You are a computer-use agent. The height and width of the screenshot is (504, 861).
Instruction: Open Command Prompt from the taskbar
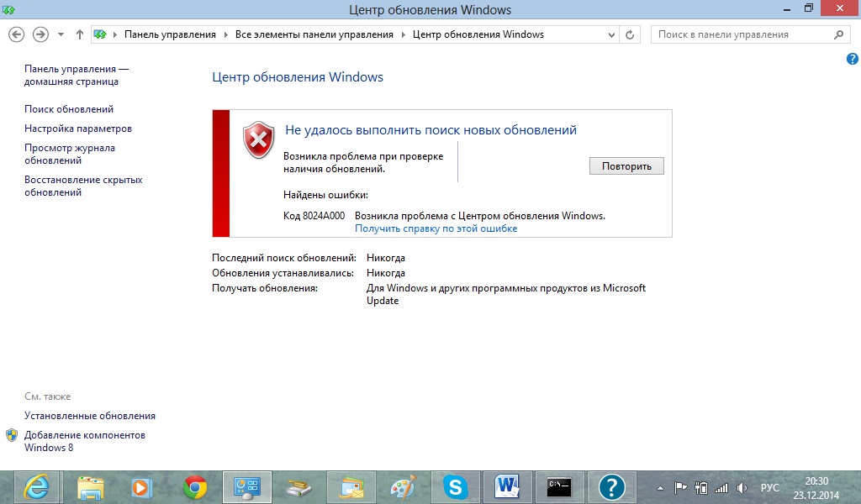[559, 487]
